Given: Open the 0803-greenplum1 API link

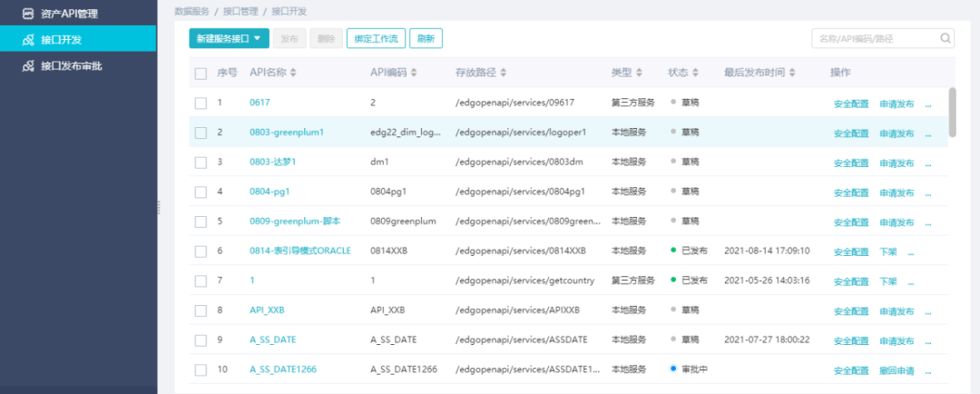Looking at the screenshot, I should (287, 133).
